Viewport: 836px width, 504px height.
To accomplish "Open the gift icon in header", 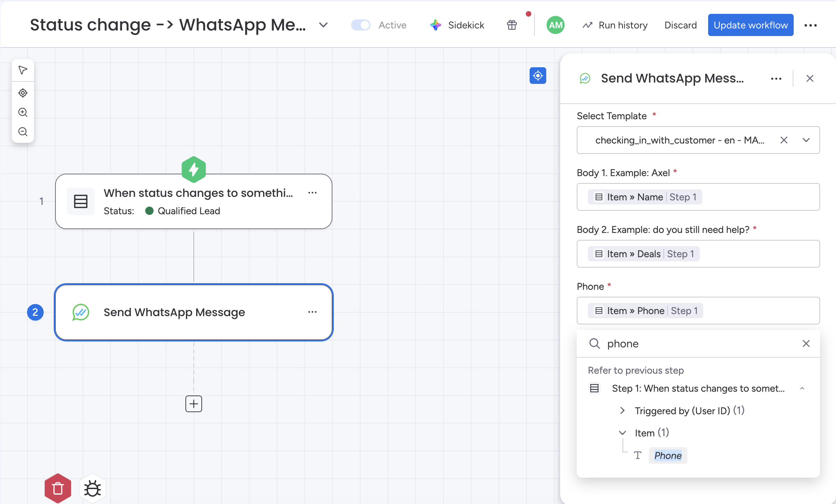I will click(x=512, y=25).
